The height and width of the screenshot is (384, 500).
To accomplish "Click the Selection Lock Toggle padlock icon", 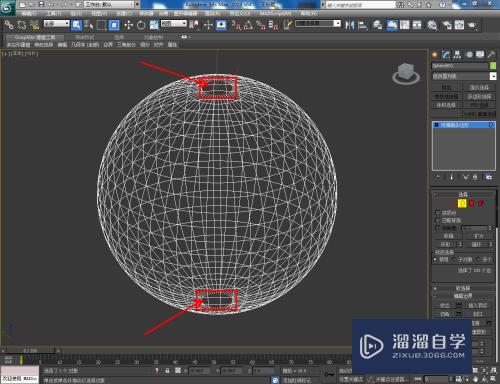I will pyautogui.click(x=167, y=371).
